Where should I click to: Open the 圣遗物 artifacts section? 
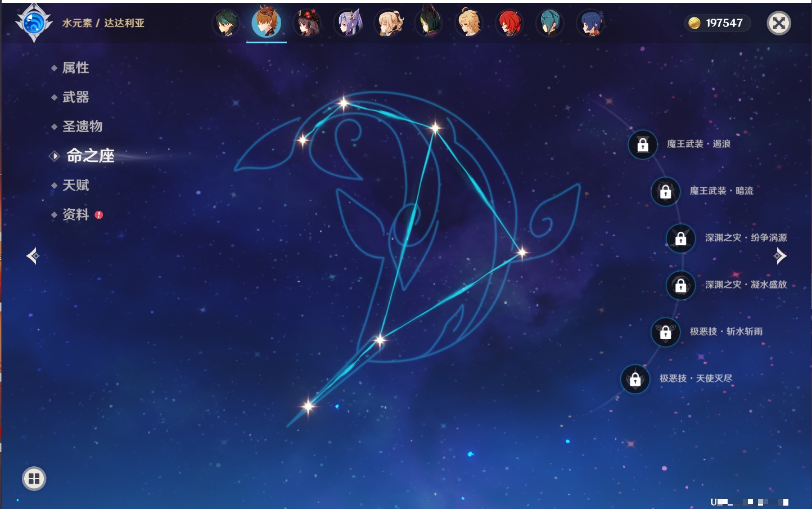[x=82, y=127]
